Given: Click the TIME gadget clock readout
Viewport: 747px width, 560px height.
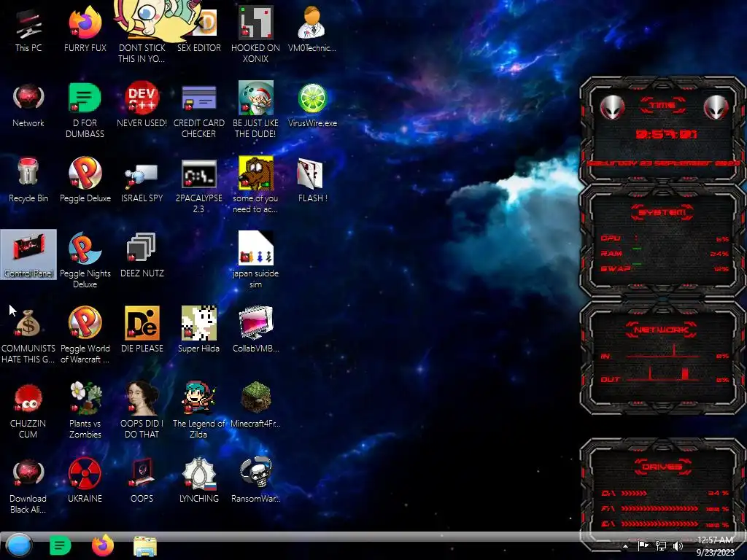Looking at the screenshot, I should 666,134.
